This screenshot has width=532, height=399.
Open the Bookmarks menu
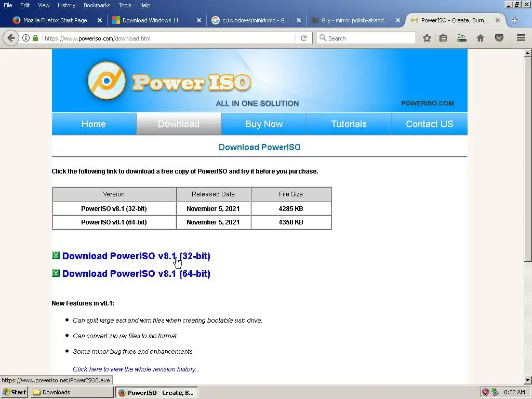click(97, 5)
